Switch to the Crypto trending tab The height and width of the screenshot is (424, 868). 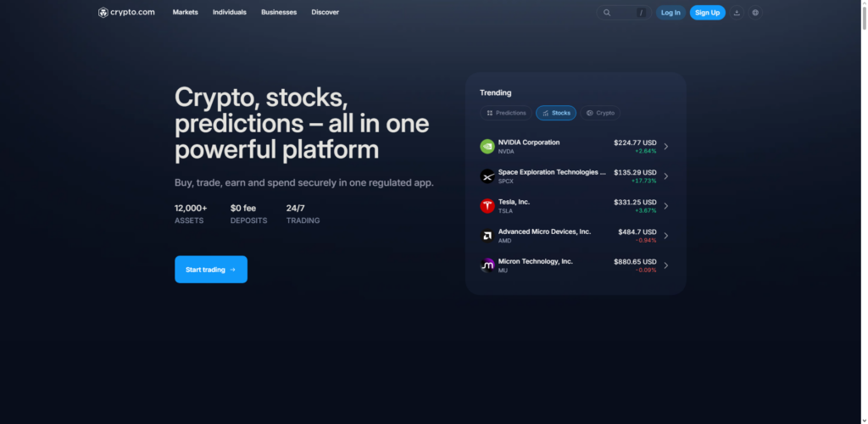click(600, 113)
